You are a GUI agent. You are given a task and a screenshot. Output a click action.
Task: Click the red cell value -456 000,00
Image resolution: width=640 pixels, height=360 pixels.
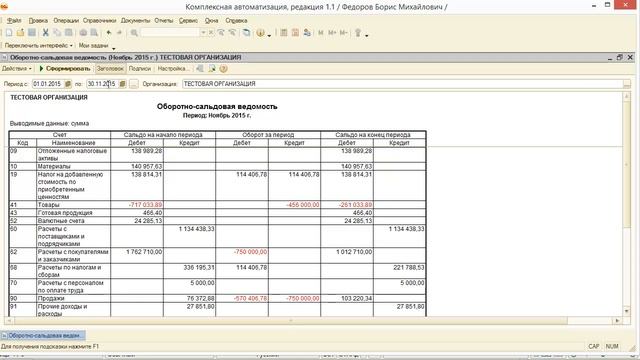tap(302, 204)
